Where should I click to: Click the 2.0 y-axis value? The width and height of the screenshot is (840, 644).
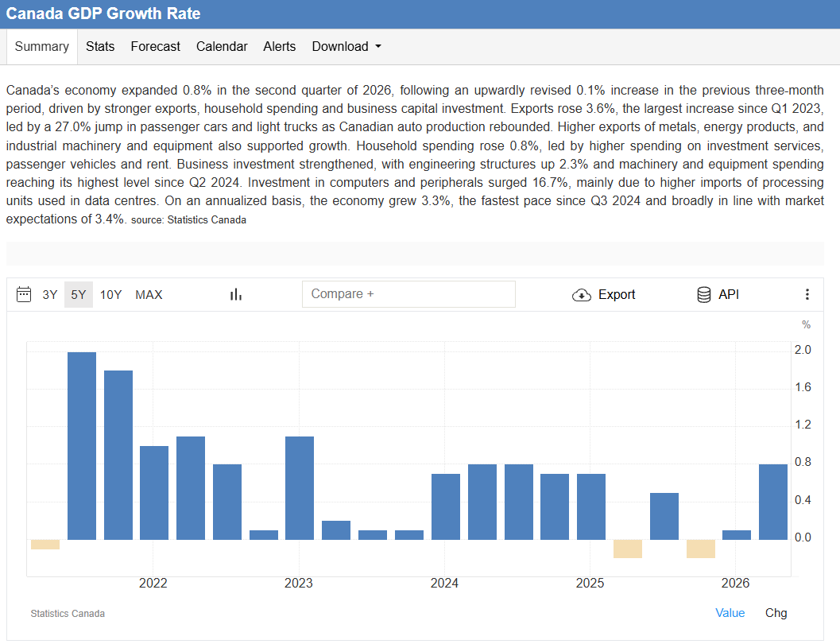pos(803,350)
